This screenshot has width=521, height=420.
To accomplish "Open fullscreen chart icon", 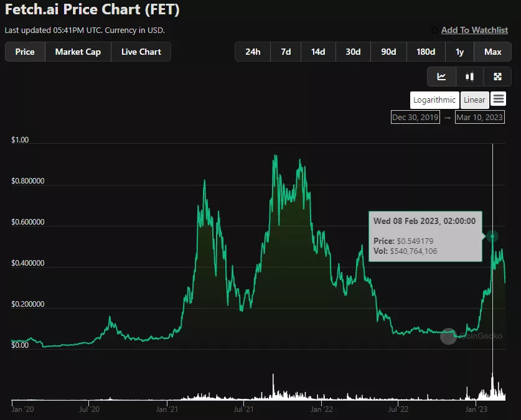I will point(497,77).
